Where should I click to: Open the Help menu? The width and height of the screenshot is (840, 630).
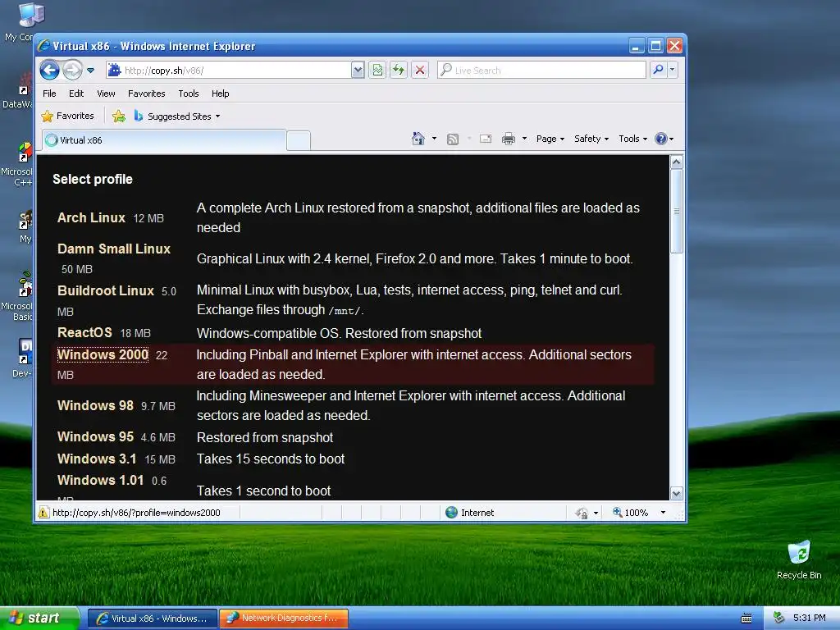click(x=220, y=94)
